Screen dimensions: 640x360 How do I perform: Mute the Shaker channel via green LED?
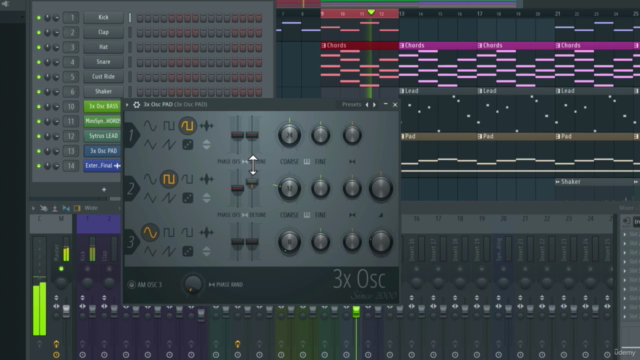point(39,92)
